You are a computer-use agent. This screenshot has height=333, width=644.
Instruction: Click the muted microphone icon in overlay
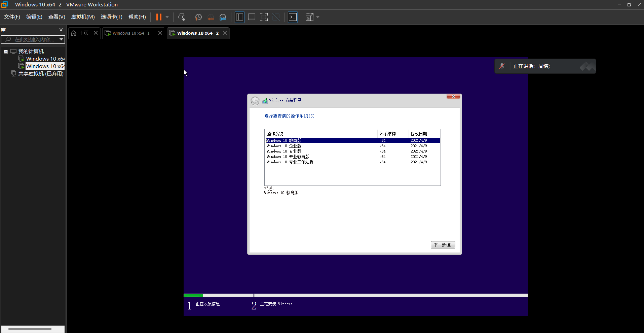pyautogui.click(x=502, y=66)
